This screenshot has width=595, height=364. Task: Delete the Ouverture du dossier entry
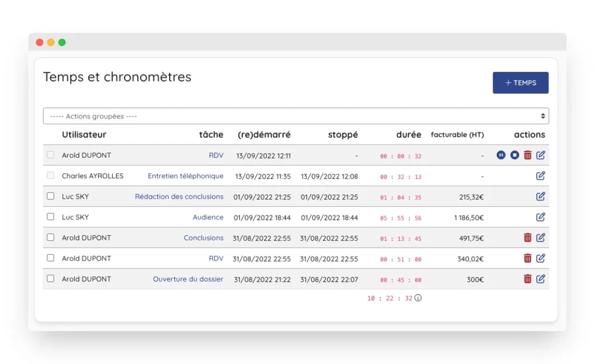click(528, 279)
